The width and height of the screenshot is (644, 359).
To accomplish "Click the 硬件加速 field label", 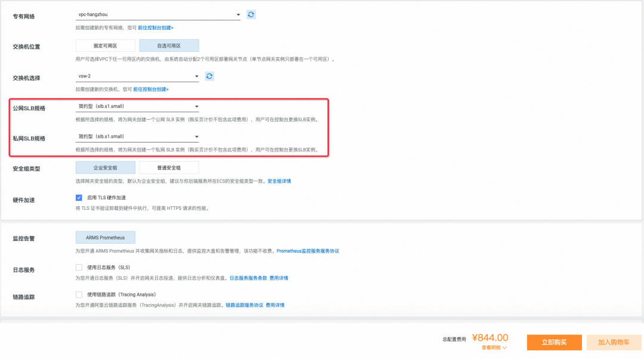I will 24,200.
